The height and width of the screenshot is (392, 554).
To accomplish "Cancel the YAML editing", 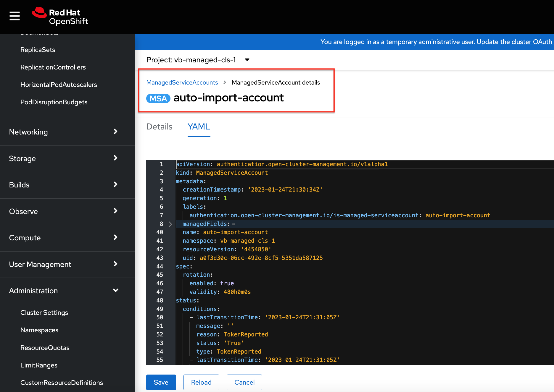I will pos(244,382).
